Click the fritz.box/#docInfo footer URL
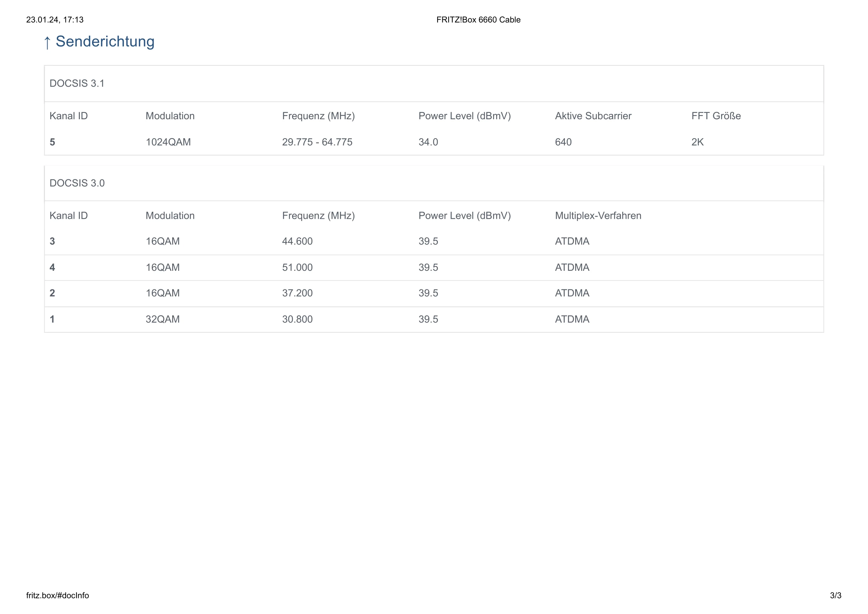The width and height of the screenshot is (868, 614). (58, 595)
